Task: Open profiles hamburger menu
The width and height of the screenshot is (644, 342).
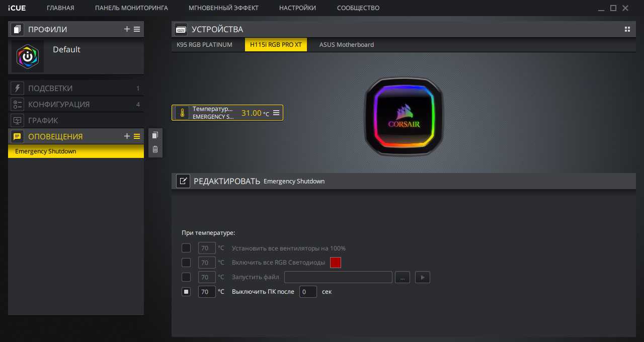Action: point(137,29)
